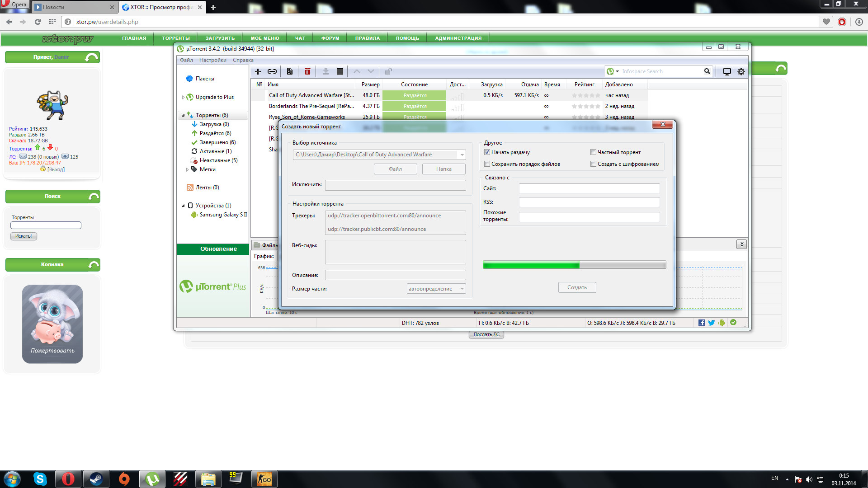Click the red Remove Torrent trash icon
868x488 pixels.
[307, 71]
